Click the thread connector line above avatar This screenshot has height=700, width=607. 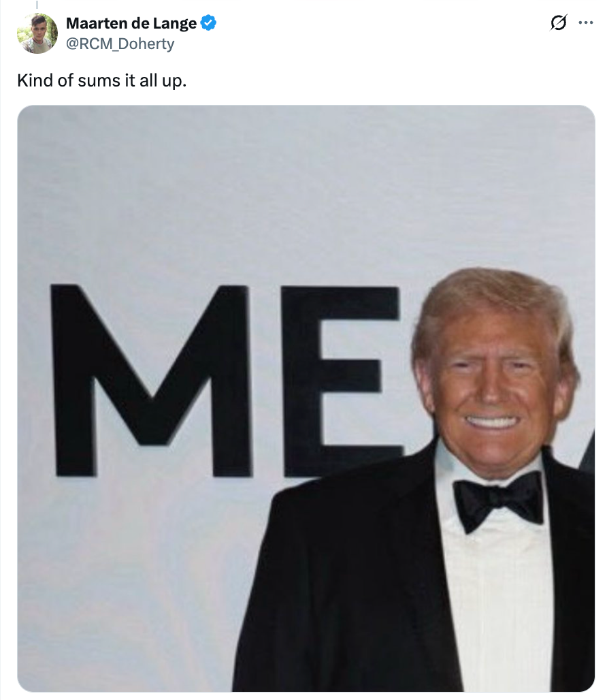[x=37, y=5]
